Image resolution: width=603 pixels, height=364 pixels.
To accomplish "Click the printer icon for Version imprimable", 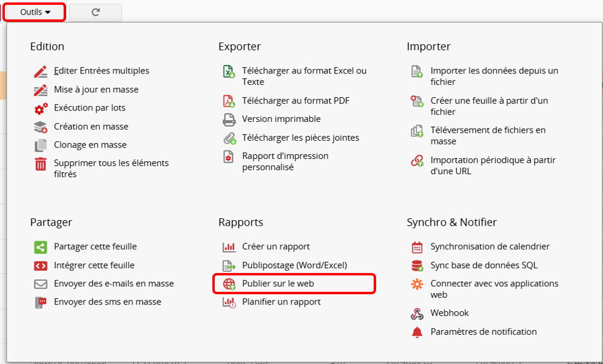I will 229,120.
